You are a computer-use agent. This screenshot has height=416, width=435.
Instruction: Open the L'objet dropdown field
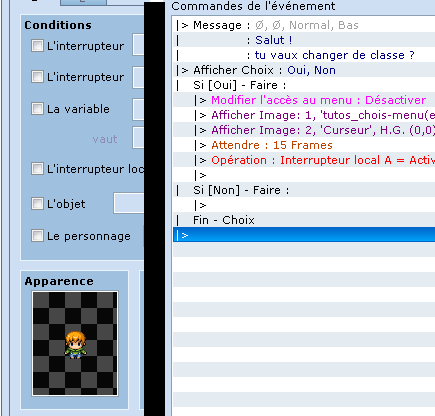tap(129, 203)
